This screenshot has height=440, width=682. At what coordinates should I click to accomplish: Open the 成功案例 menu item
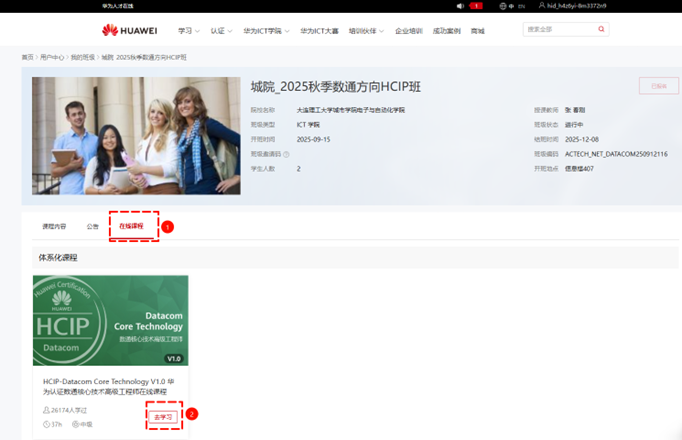click(x=447, y=31)
